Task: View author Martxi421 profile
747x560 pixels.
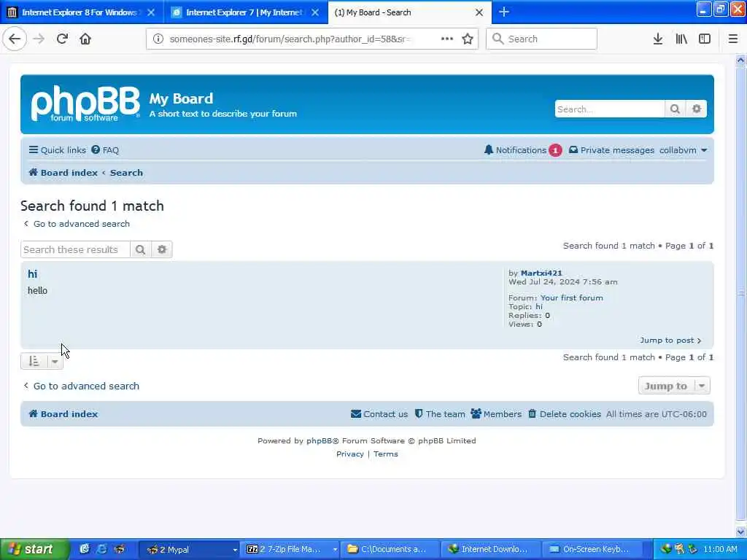Action: (x=541, y=273)
